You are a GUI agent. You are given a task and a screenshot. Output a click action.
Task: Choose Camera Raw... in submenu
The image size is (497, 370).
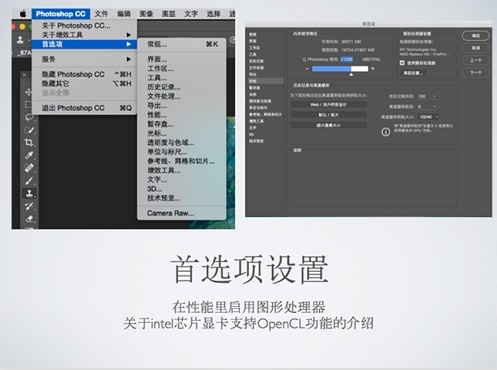tap(182, 213)
